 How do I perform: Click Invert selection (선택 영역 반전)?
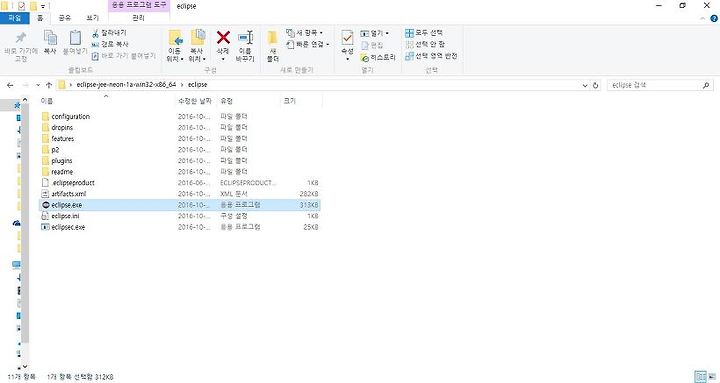(431, 56)
